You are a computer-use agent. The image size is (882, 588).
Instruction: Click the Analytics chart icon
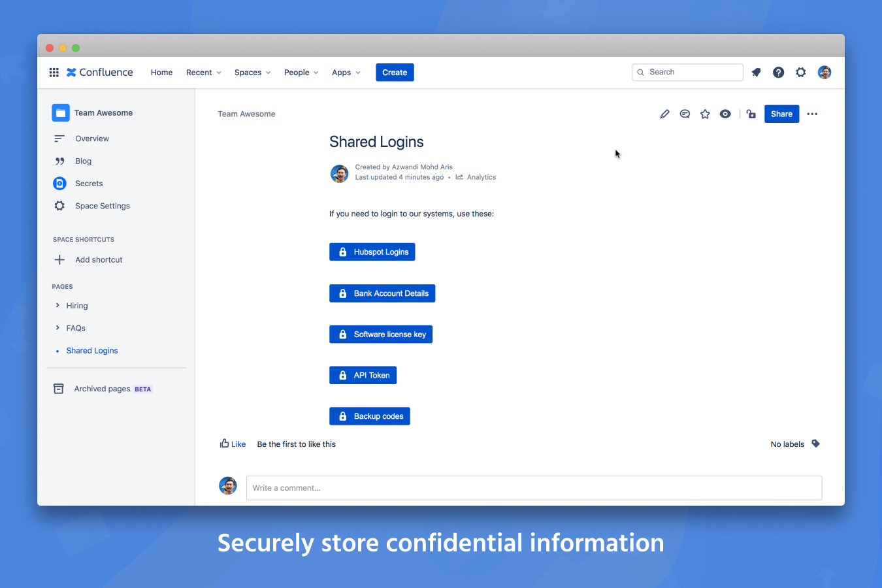coord(459,177)
